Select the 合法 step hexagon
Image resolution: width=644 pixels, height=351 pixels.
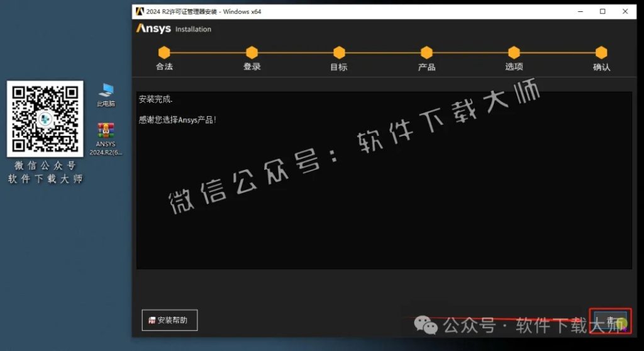click(x=164, y=53)
